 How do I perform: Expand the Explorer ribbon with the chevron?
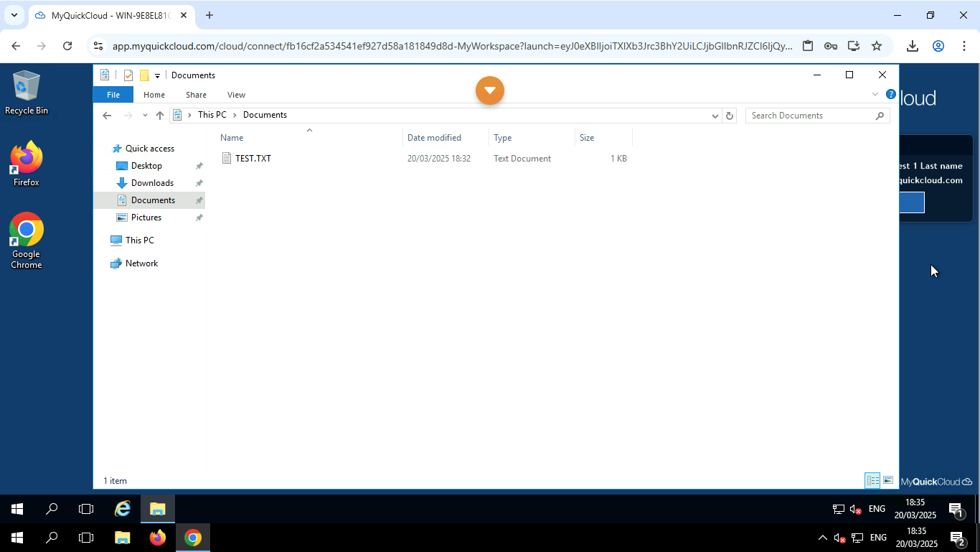tap(875, 94)
